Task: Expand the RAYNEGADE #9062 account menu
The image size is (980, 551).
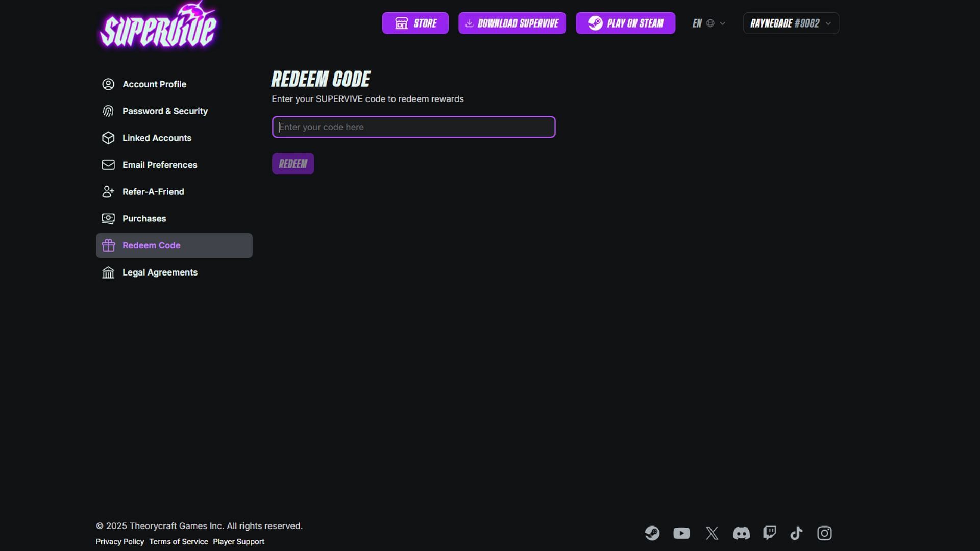Action: 791,23
